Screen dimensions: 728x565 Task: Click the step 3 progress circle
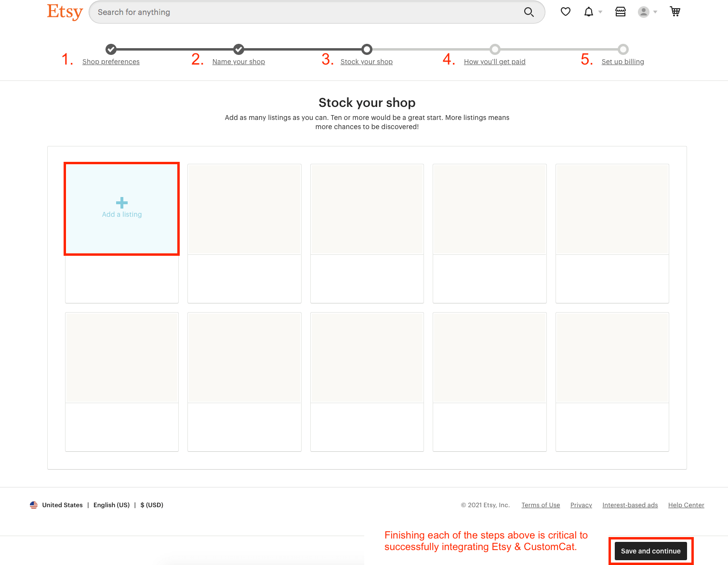coord(367,50)
